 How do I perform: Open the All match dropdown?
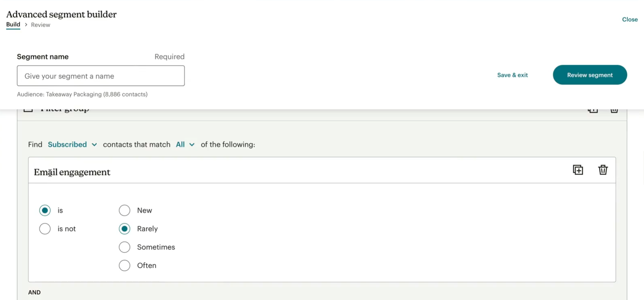point(185,145)
